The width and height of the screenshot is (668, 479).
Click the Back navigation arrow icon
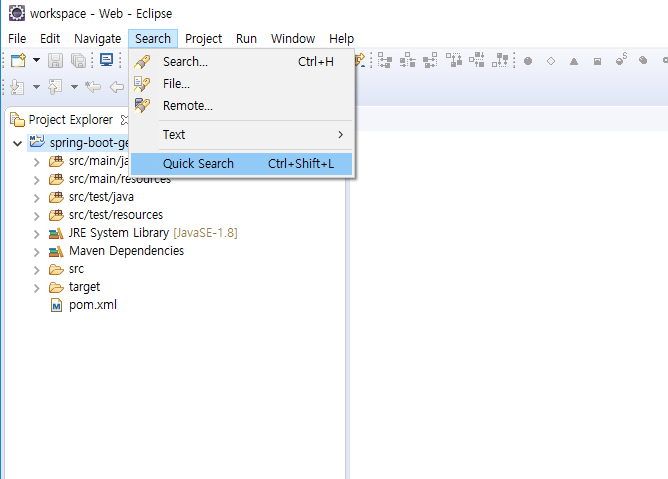117,87
